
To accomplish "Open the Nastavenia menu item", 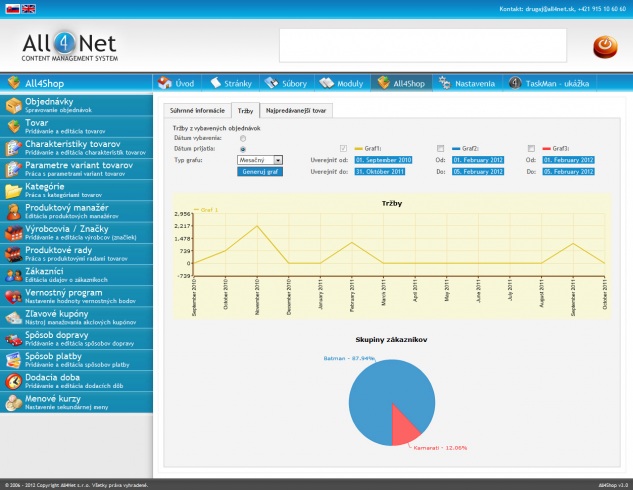I will tap(467, 83).
